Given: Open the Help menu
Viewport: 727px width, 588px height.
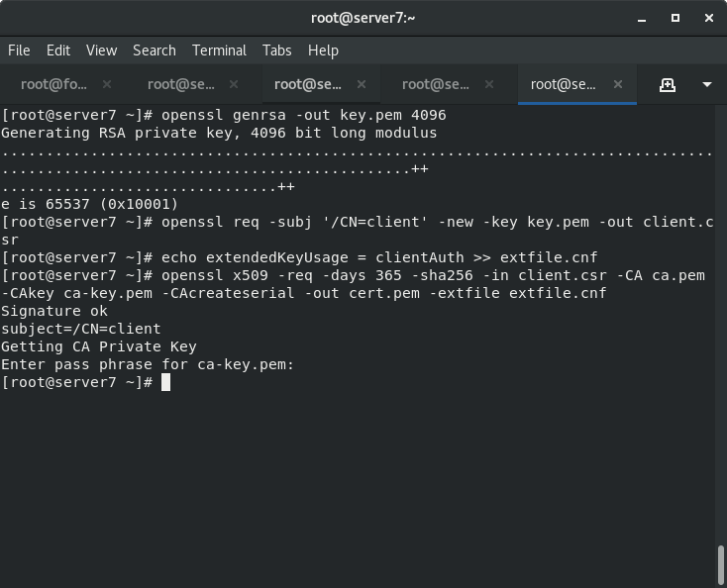Looking at the screenshot, I should (323, 50).
